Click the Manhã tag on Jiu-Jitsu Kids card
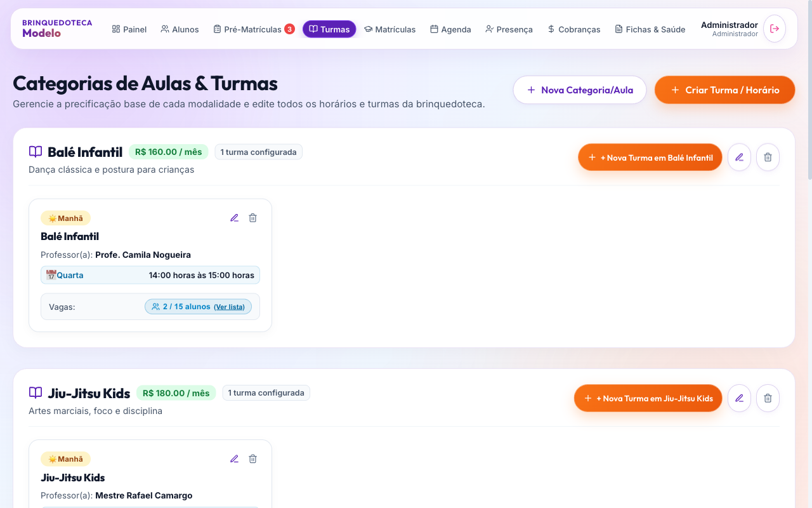 [x=65, y=458]
